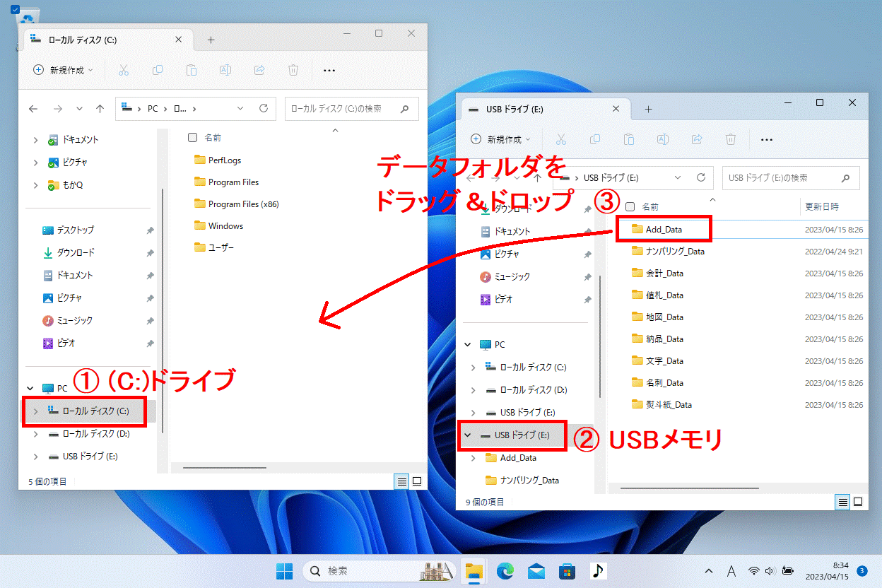The height and width of the screenshot is (588, 882).
Task: Sort by 名前 column in USB Drive window
Action: click(650, 207)
